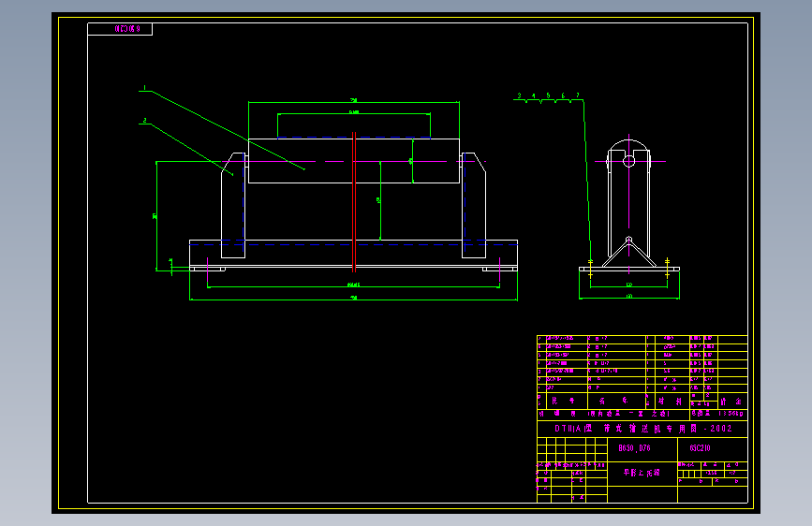
Task: Select part balloon number 7 label
Action: 578,95
